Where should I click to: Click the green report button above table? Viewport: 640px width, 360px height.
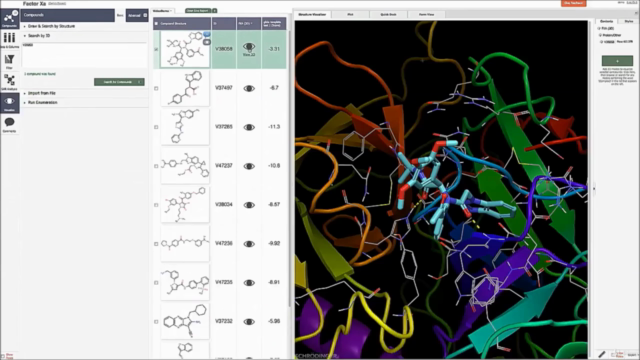(x=198, y=11)
